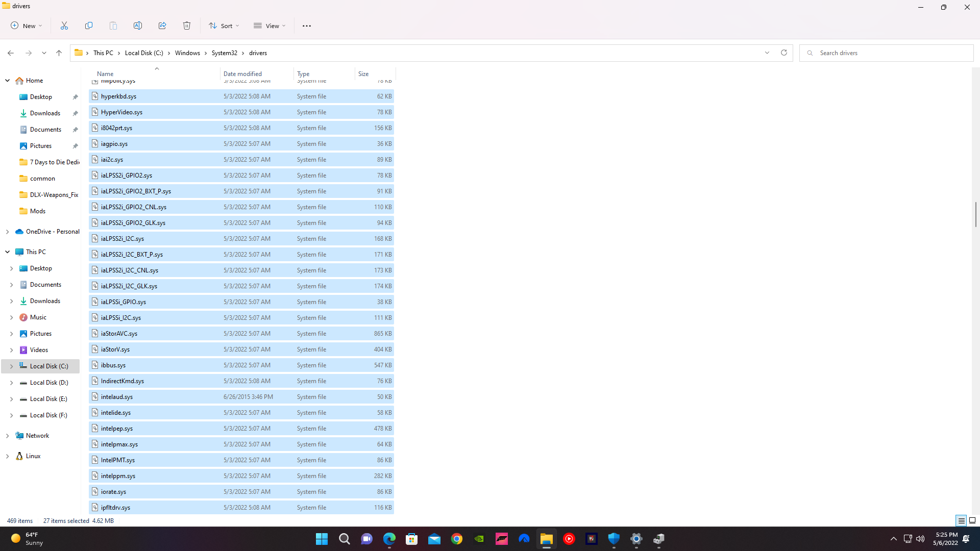Screen dimensions: 980x551
Task: Open the See more menu
Action: click(x=306, y=26)
